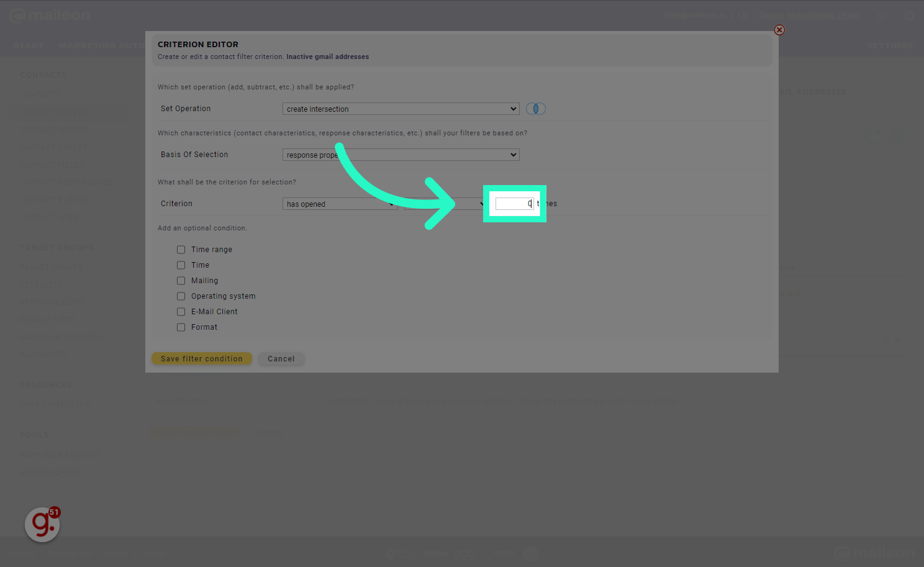Viewport: 924px width, 567px height.
Task: Open ADDRESSCHECK in the sidebar
Action: [x=49, y=472]
